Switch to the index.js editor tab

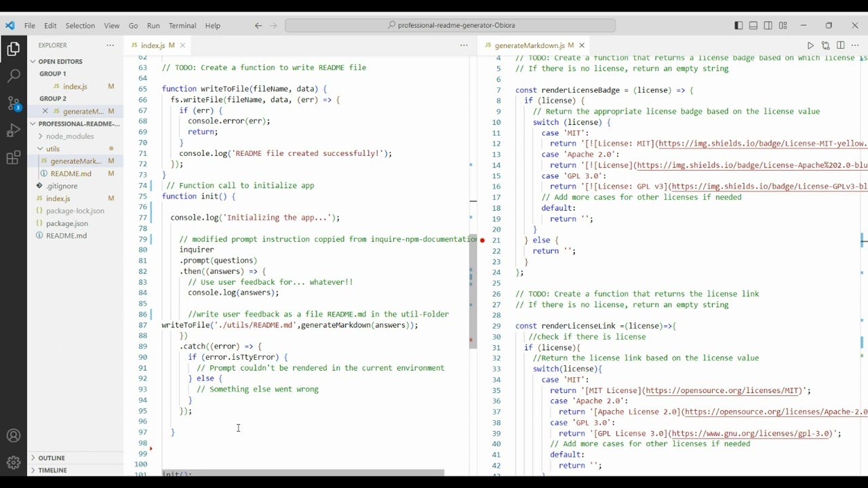(157, 45)
